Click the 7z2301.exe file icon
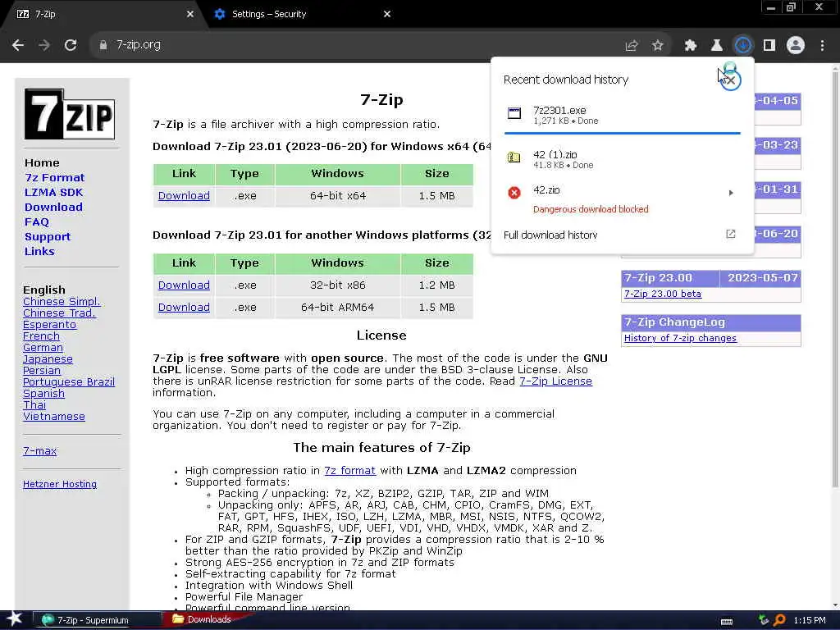This screenshot has width=840, height=630. (x=514, y=113)
